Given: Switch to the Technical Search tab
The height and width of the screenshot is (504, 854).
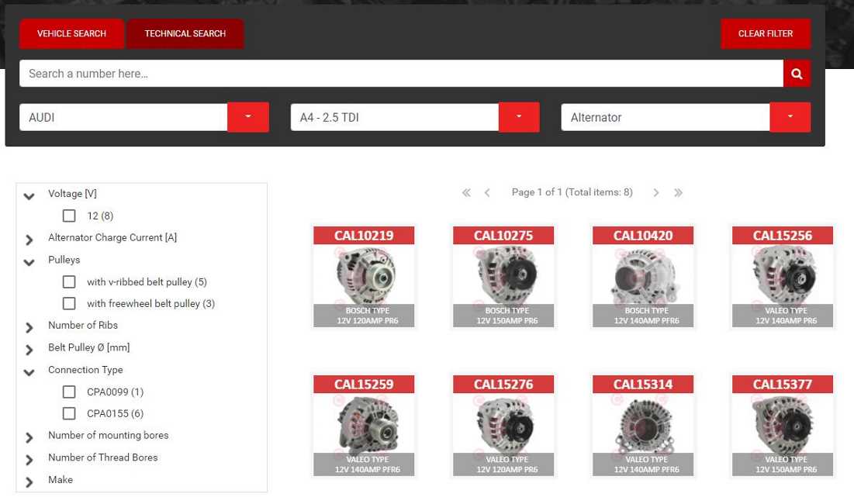Looking at the screenshot, I should coord(185,33).
